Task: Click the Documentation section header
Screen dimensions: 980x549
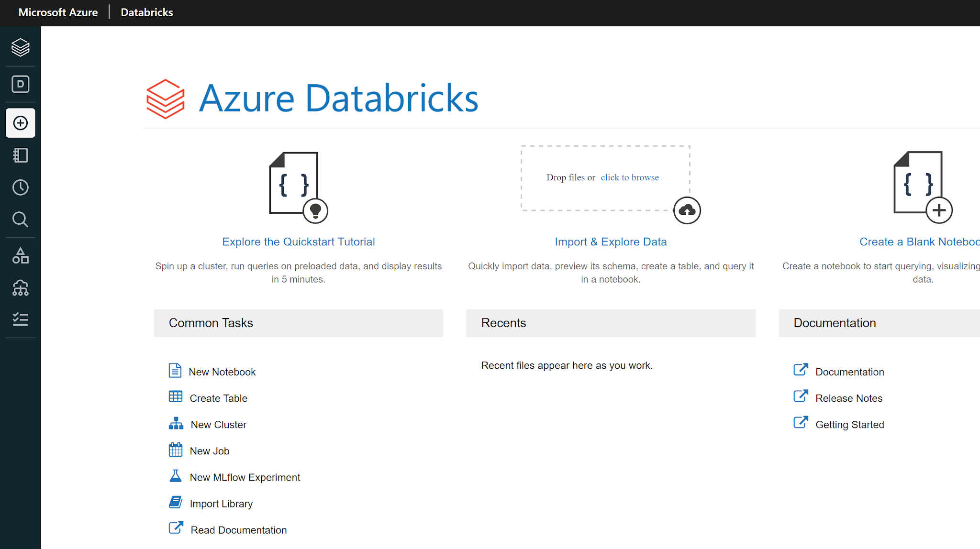Action: pos(880,323)
